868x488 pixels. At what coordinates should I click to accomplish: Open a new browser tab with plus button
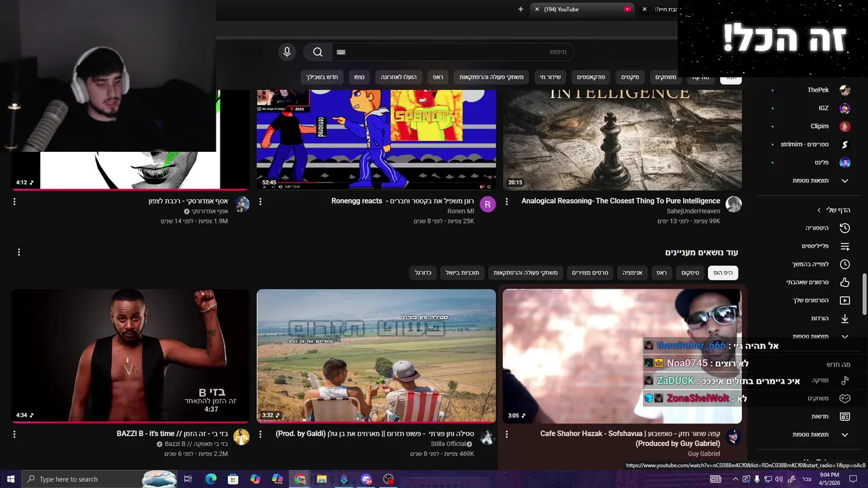[521, 9]
